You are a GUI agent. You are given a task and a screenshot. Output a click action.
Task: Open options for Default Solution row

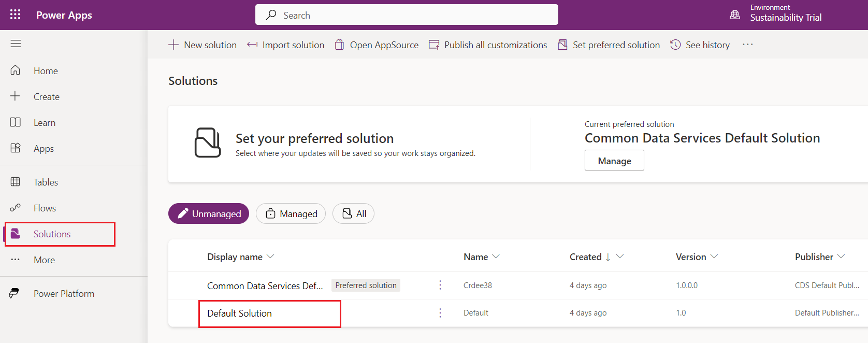point(440,313)
